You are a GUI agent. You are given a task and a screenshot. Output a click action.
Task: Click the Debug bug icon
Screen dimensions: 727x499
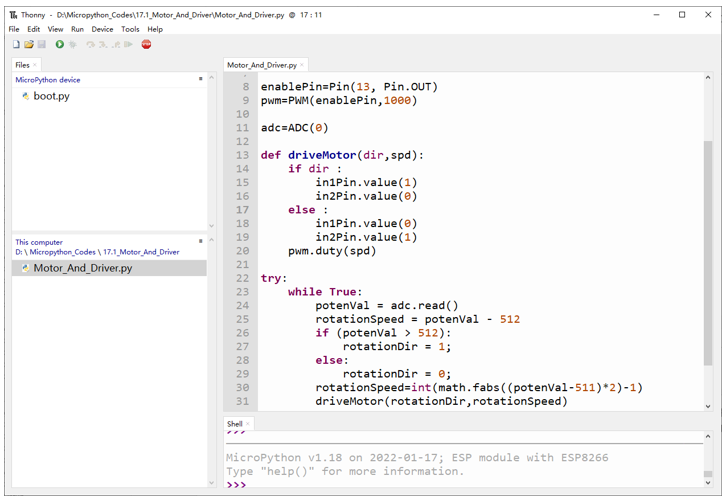point(73,45)
